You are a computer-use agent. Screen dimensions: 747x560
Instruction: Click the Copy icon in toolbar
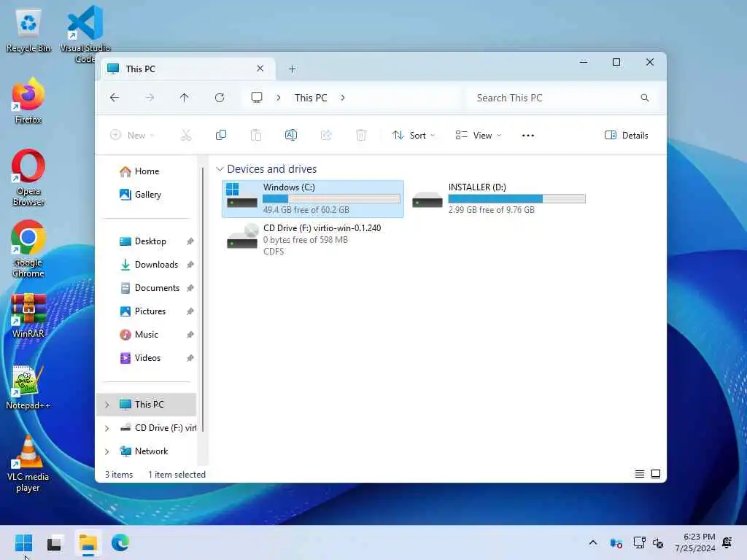pyautogui.click(x=220, y=135)
